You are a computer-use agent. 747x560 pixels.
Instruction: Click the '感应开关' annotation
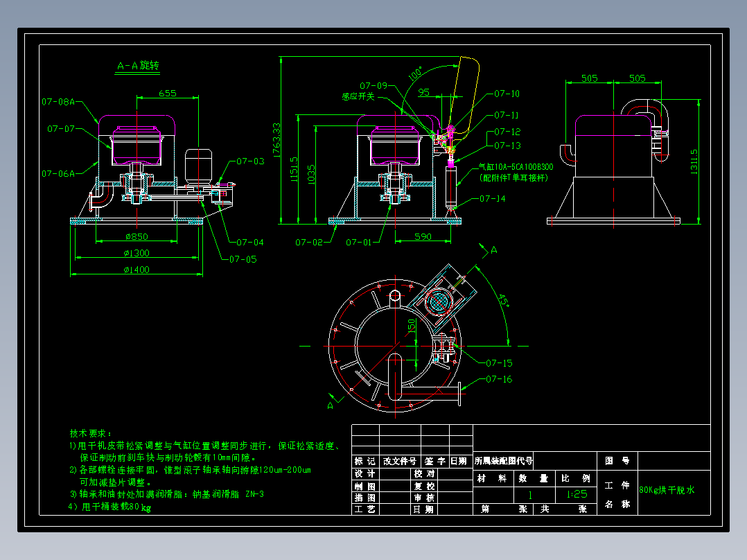tap(358, 96)
